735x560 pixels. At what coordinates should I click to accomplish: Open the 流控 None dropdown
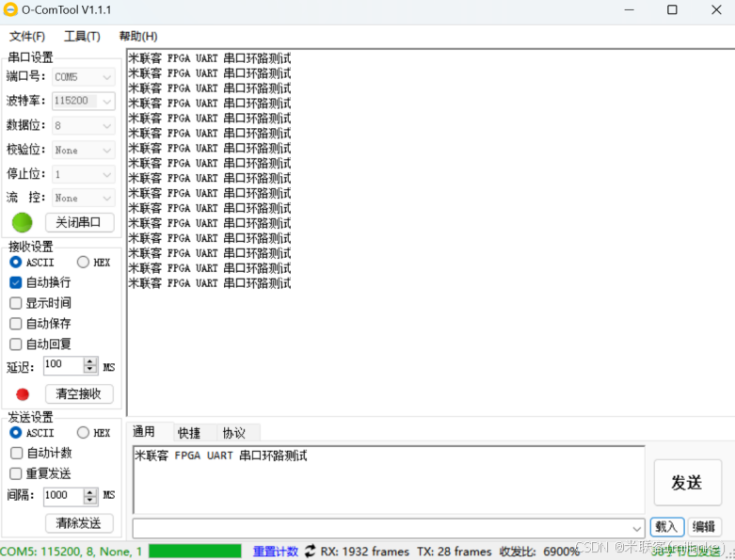(84, 198)
